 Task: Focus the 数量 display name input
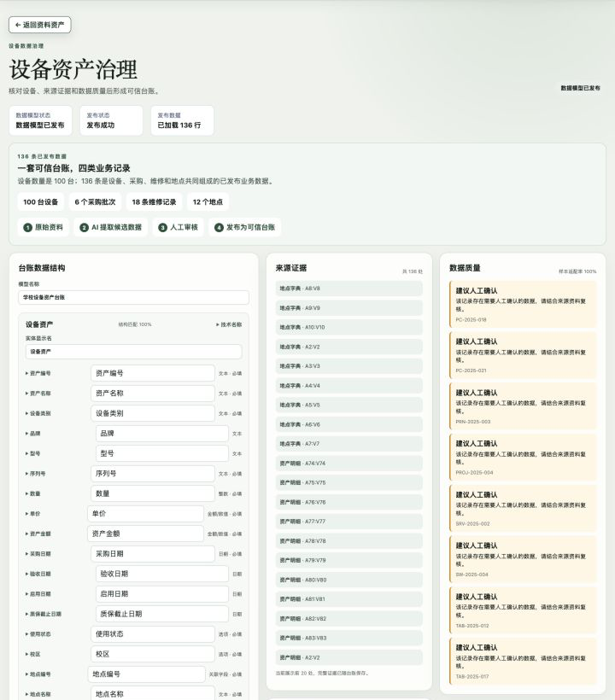(x=153, y=493)
